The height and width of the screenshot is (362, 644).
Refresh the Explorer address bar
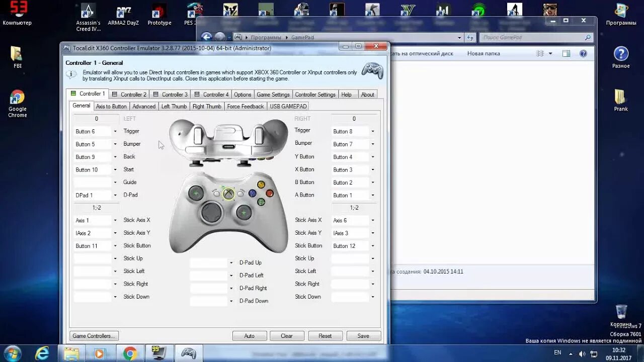click(x=470, y=37)
